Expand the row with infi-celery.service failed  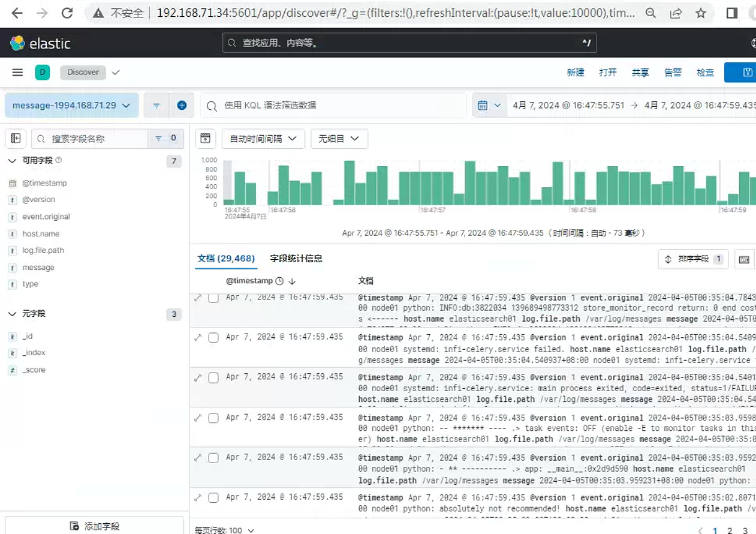(x=198, y=338)
